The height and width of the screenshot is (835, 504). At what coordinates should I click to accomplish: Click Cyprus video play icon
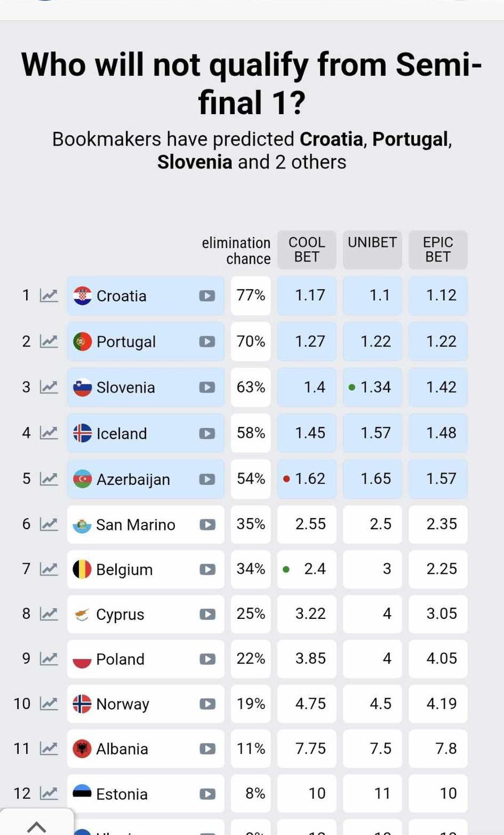[207, 615]
